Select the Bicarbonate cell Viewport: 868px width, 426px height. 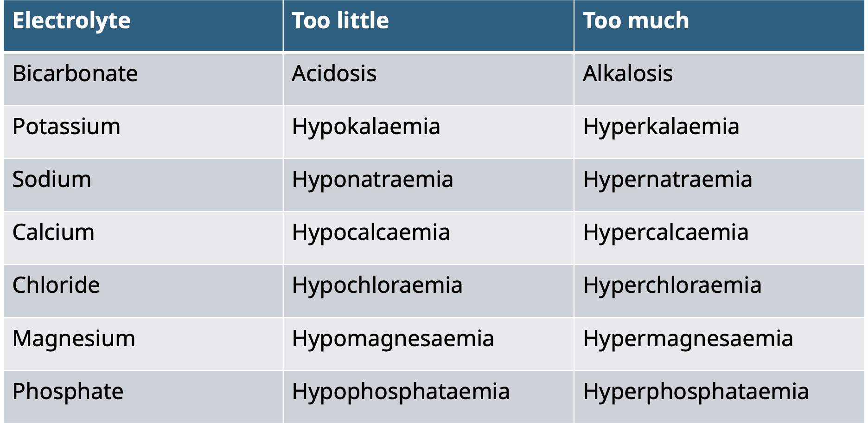pyautogui.click(x=75, y=74)
